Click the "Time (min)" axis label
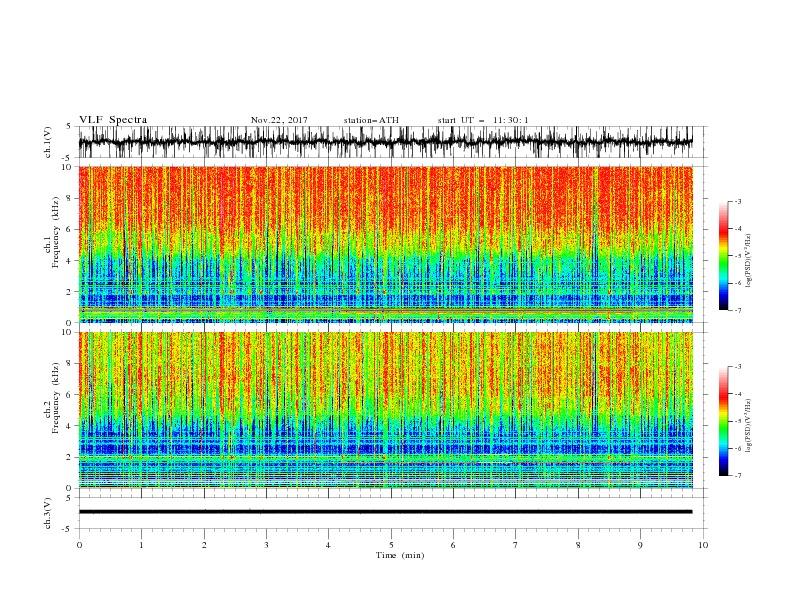 coord(400,555)
